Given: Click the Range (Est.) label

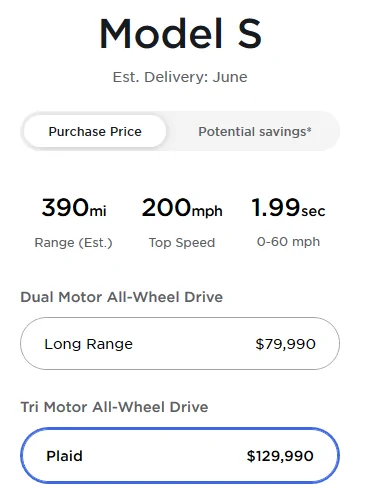Looking at the screenshot, I should point(73,243).
